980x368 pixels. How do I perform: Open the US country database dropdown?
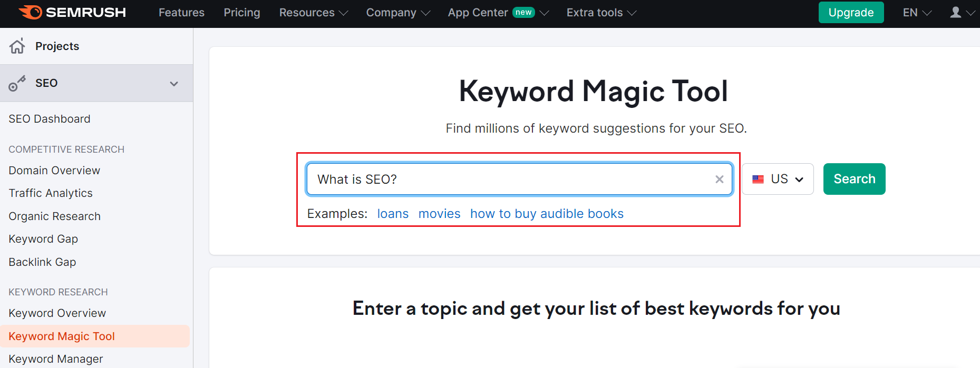[778, 179]
